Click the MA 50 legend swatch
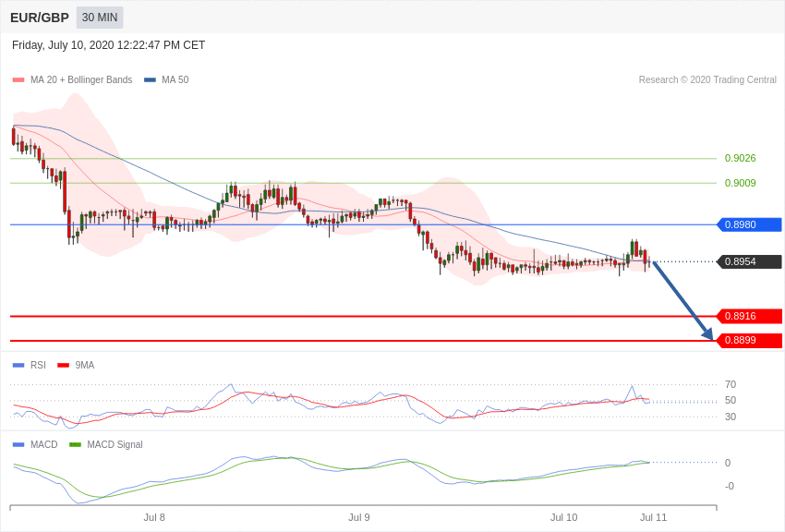The image size is (785, 532). pyautogui.click(x=150, y=79)
